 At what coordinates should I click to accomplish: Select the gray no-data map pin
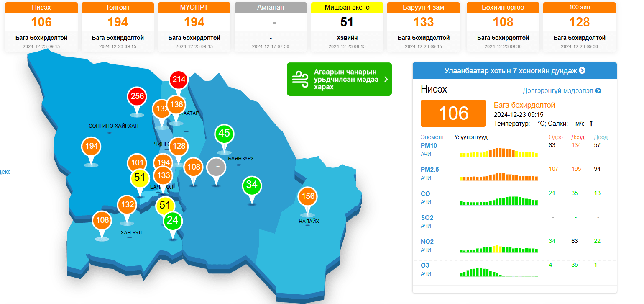[217, 167]
